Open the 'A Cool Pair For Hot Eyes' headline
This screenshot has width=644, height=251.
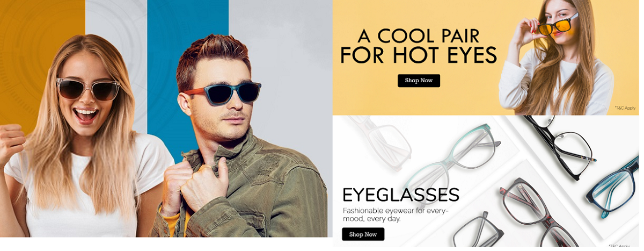[419, 46]
